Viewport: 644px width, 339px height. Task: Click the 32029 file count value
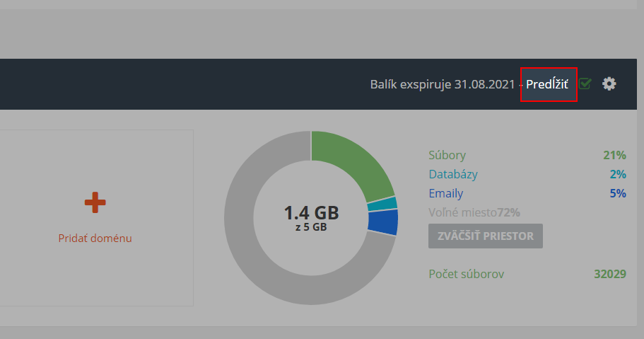point(609,274)
